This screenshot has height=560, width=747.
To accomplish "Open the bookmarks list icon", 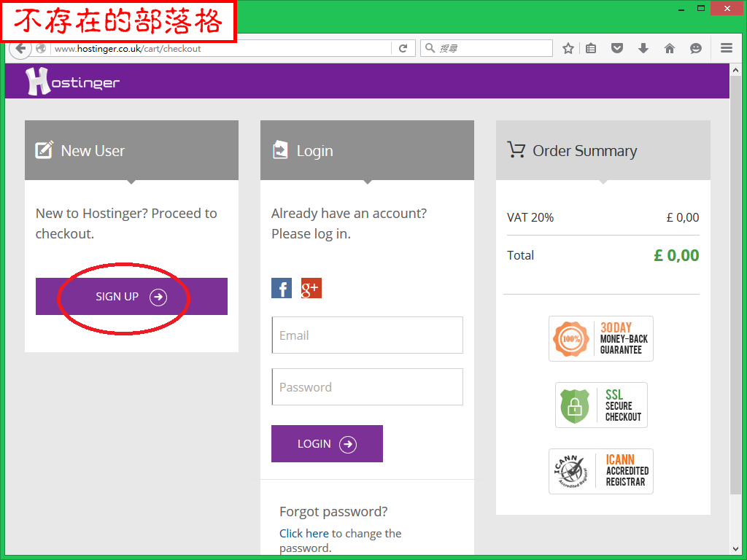I will tap(591, 48).
